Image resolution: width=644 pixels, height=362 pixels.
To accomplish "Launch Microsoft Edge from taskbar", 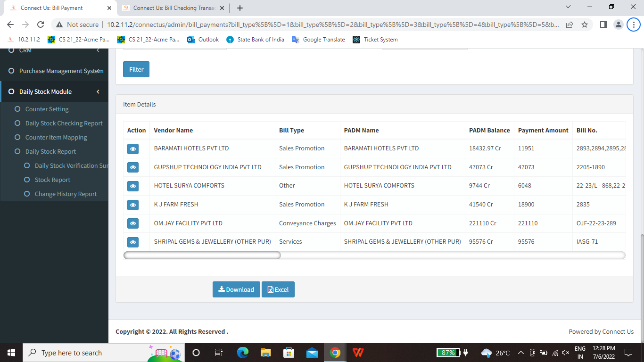I will [242, 353].
